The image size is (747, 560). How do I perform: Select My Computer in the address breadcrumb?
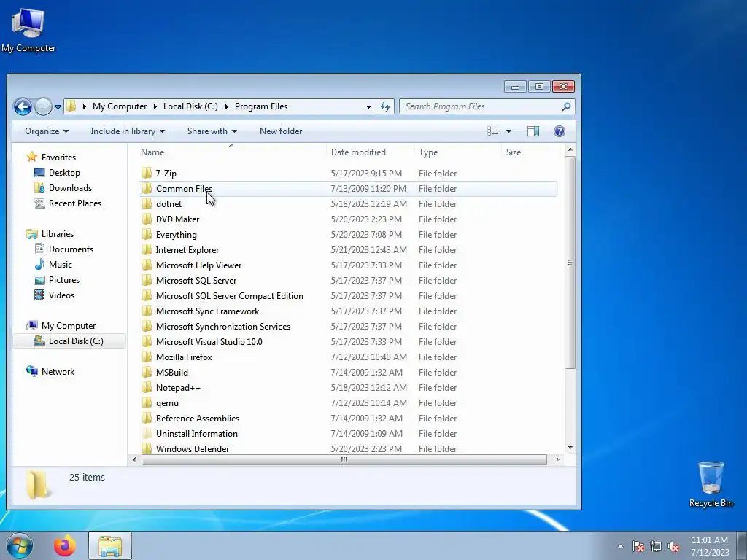120,106
